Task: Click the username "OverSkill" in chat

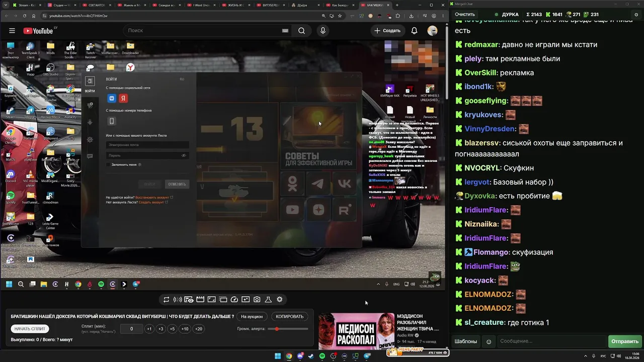Action: (x=480, y=73)
